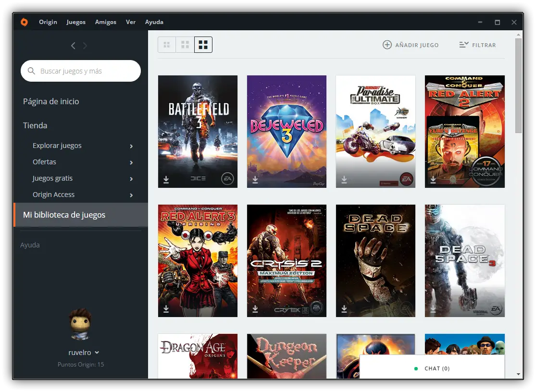This screenshot has width=536, height=392.
Task: Go forward with the right arrow
Action: click(85, 46)
